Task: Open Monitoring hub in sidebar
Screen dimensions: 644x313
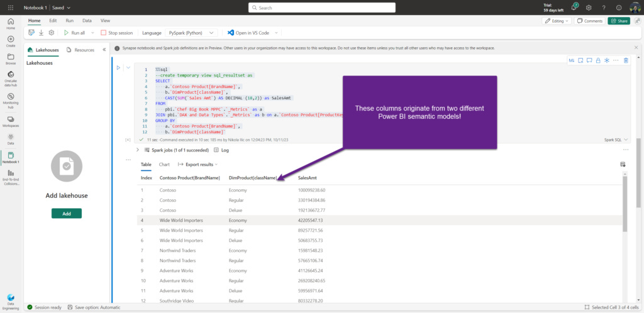Action: (x=11, y=101)
